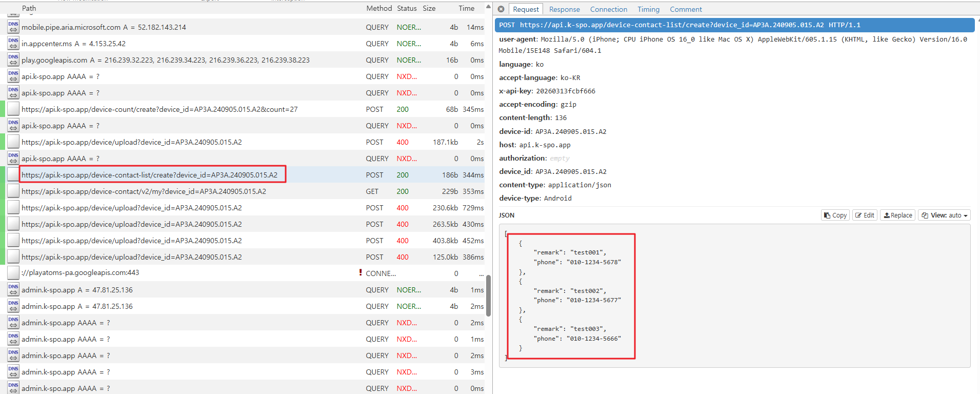Click the Replace button
This screenshot has width=980, height=394.
pyautogui.click(x=897, y=215)
